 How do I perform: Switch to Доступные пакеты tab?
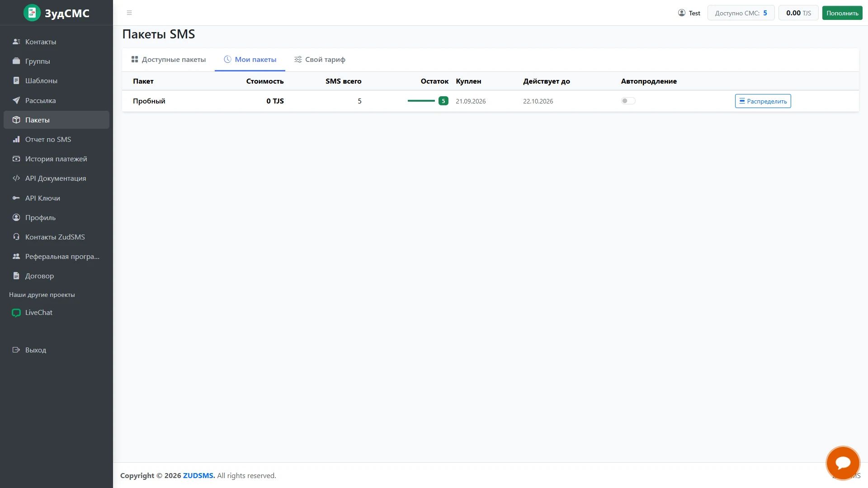tap(169, 60)
